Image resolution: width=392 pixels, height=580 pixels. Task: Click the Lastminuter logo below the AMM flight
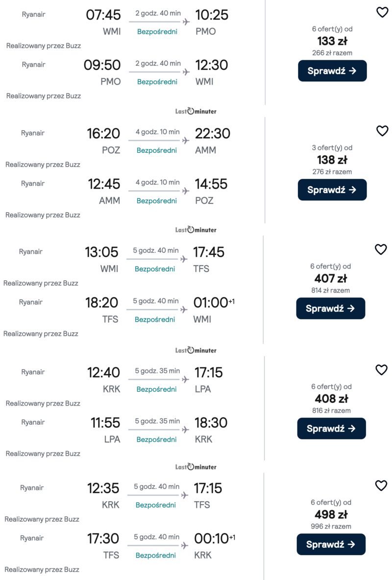point(196,230)
